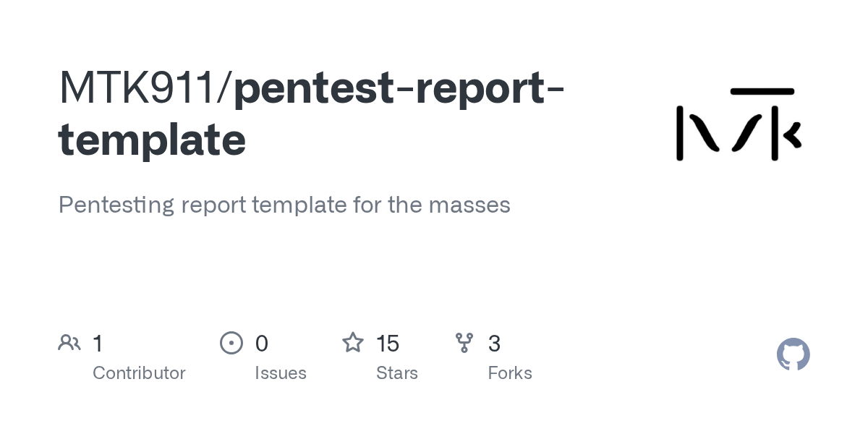Screen dimensions: 868x434
Task: Click the contributor count 1
Action: click(98, 343)
